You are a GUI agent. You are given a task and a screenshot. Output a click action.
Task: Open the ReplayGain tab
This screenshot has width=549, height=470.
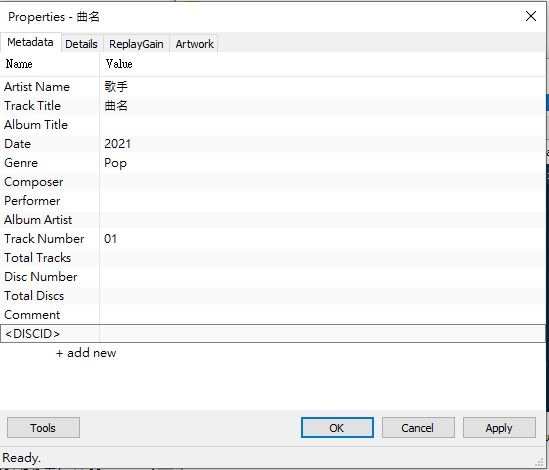136,44
